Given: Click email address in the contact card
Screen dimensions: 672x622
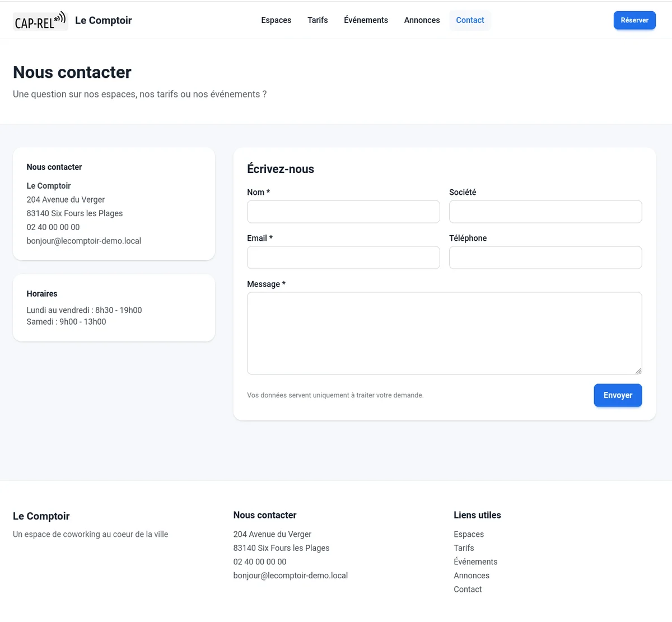Looking at the screenshot, I should pyautogui.click(x=84, y=241).
